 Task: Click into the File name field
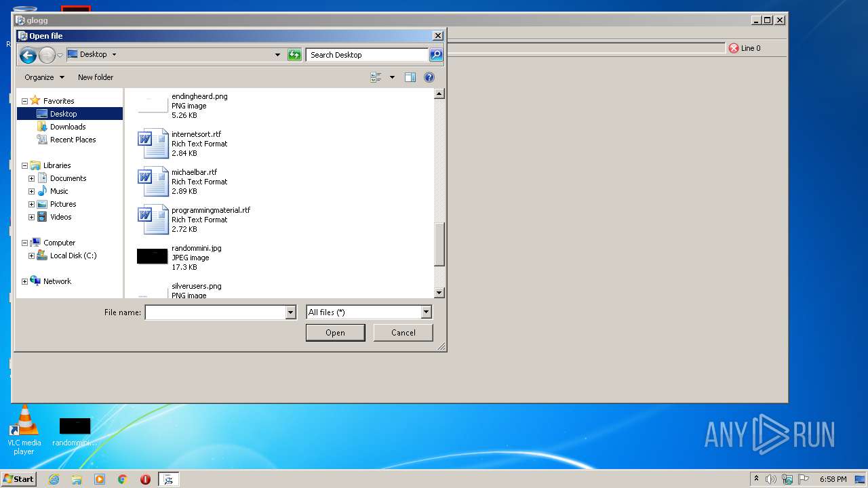click(x=215, y=312)
